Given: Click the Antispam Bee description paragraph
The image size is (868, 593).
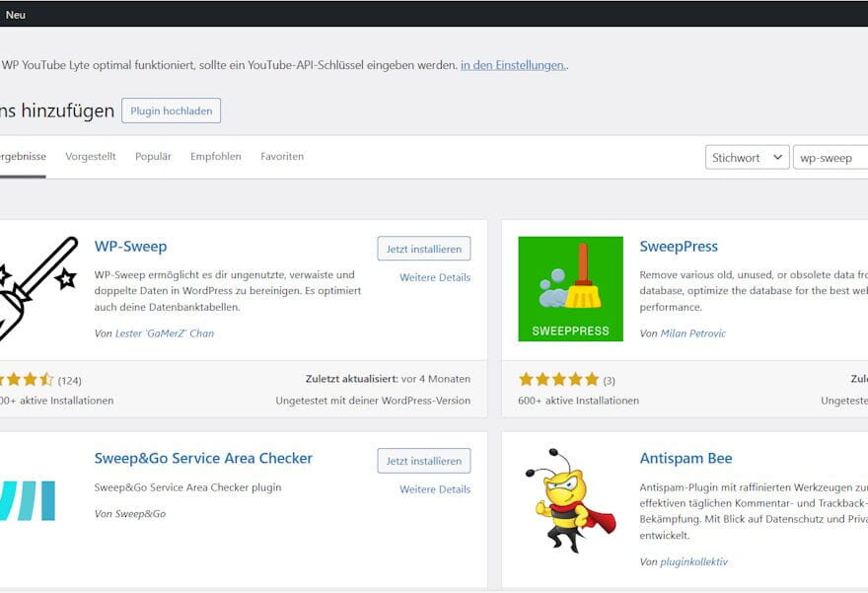Looking at the screenshot, I should point(754,511).
